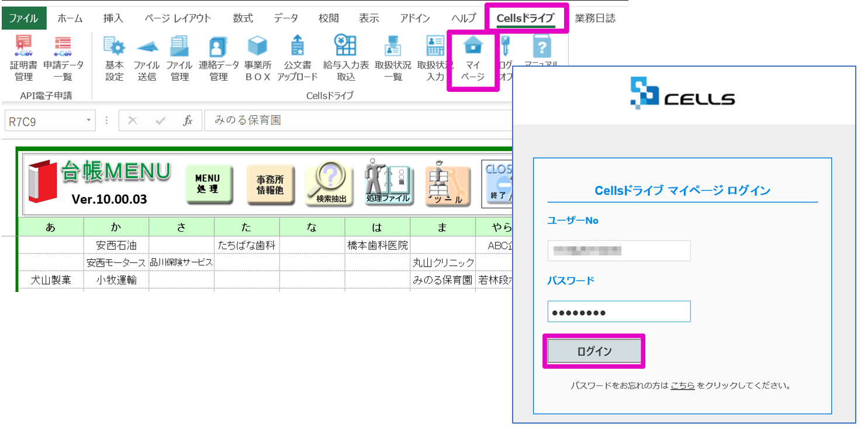Switch to the ホーム tab

[x=70, y=18]
